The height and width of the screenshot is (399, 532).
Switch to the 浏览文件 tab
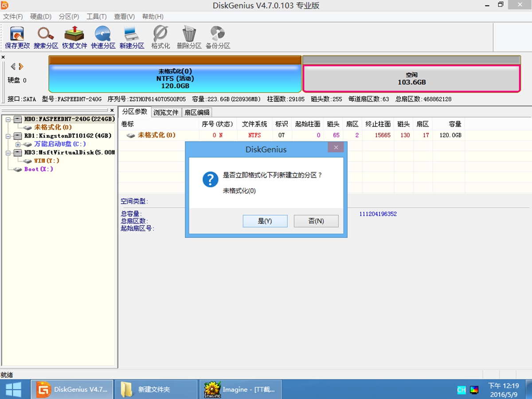(166, 112)
